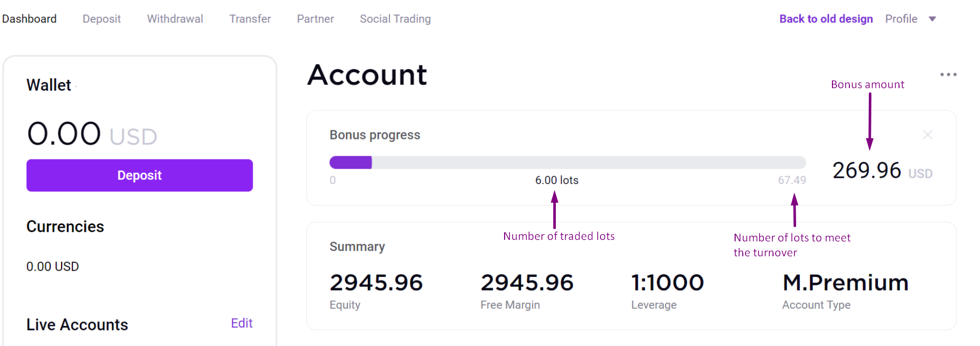Close the Bonus progress panel

click(927, 135)
